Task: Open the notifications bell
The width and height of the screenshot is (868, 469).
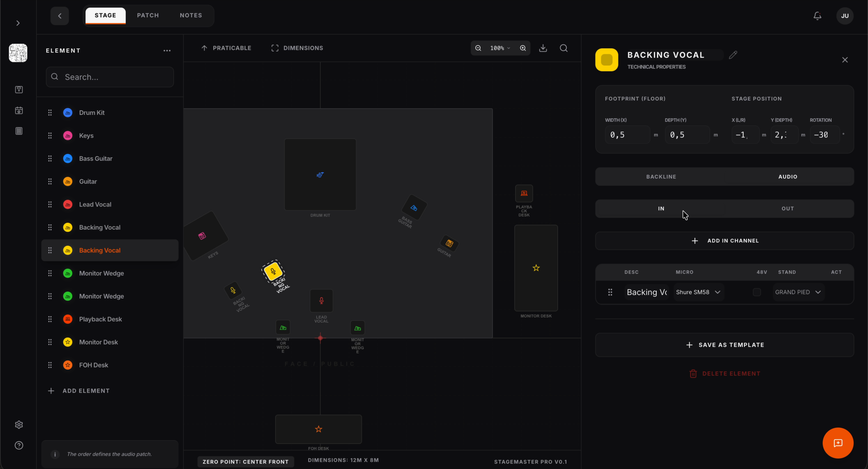Action: pos(817,16)
